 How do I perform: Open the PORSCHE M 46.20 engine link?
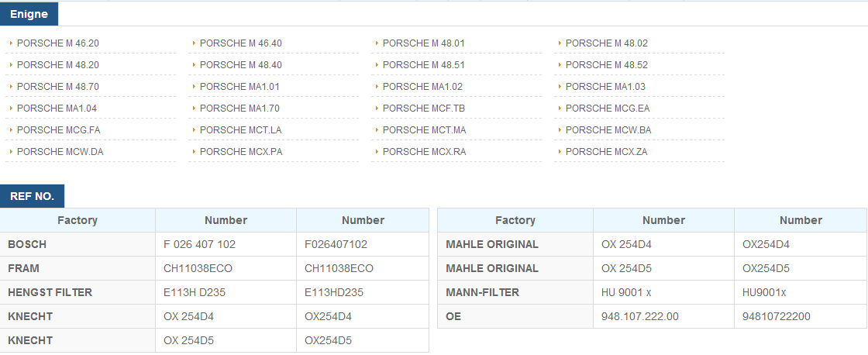coord(58,43)
